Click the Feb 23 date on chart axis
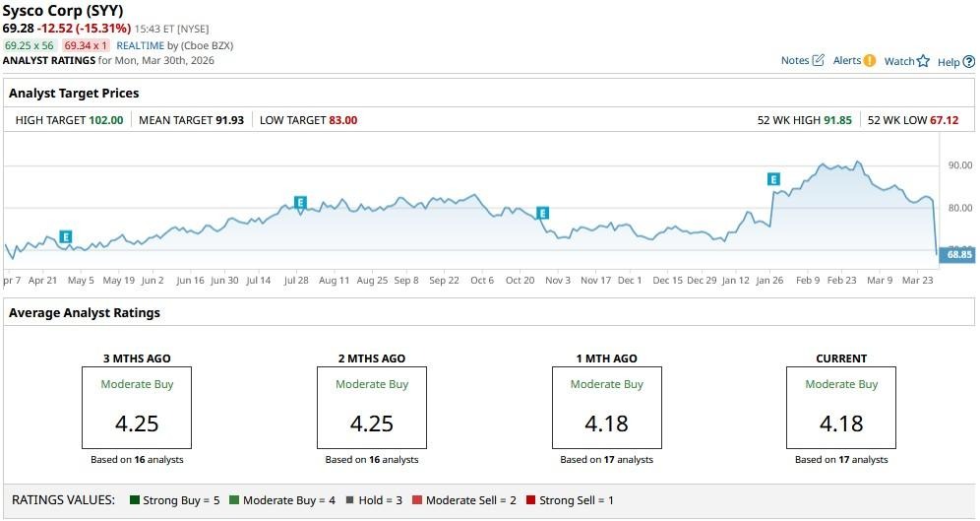980x521 pixels. [842, 281]
